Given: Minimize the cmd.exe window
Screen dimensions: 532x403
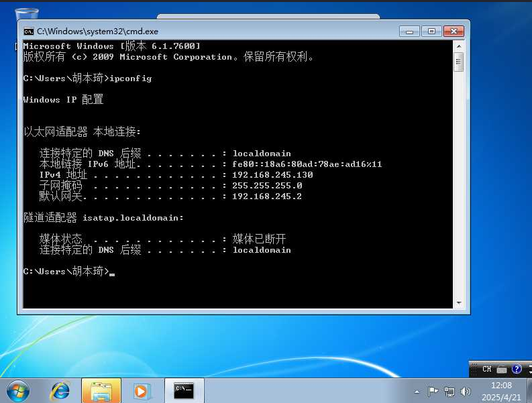Looking at the screenshot, I should tap(409, 32).
